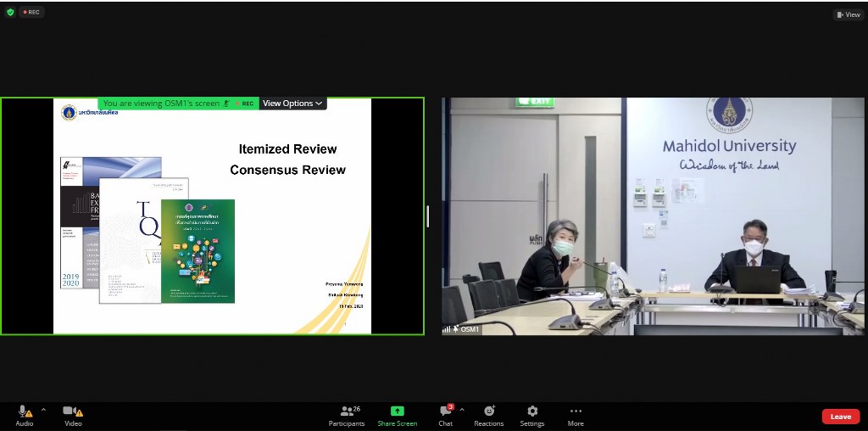Click the 'You are viewing OSM1's screen' banner
868x431 pixels.
coord(161,104)
